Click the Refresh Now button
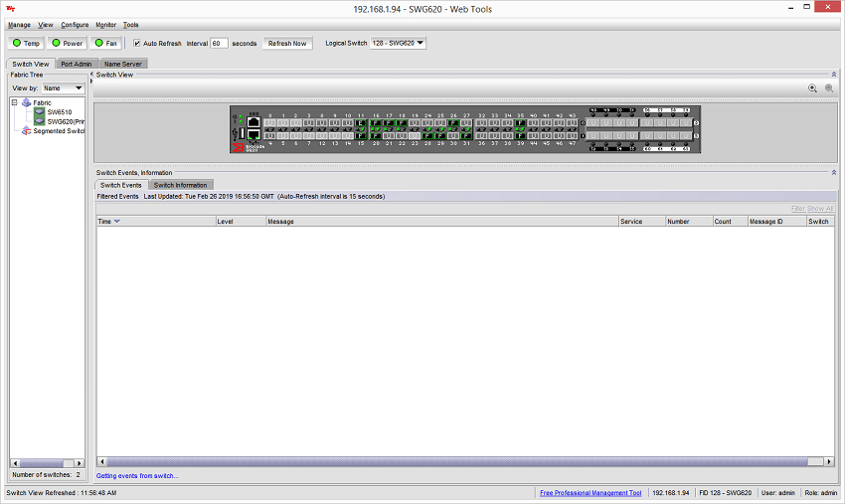Screen dimensions: 845x504 click(287, 43)
